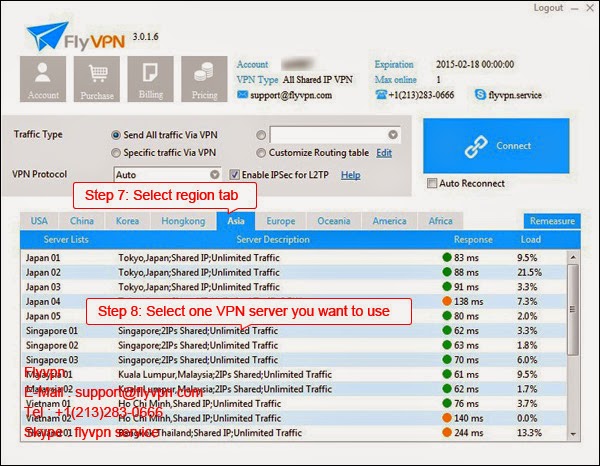Open the Edit routing table link
Image resolution: width=600 pixels, height=466 pixels.
coord(384,153)
